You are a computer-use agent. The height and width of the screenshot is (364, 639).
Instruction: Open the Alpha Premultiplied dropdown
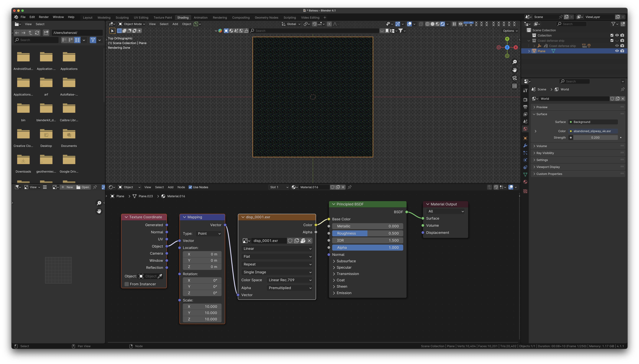click(289, 288)
